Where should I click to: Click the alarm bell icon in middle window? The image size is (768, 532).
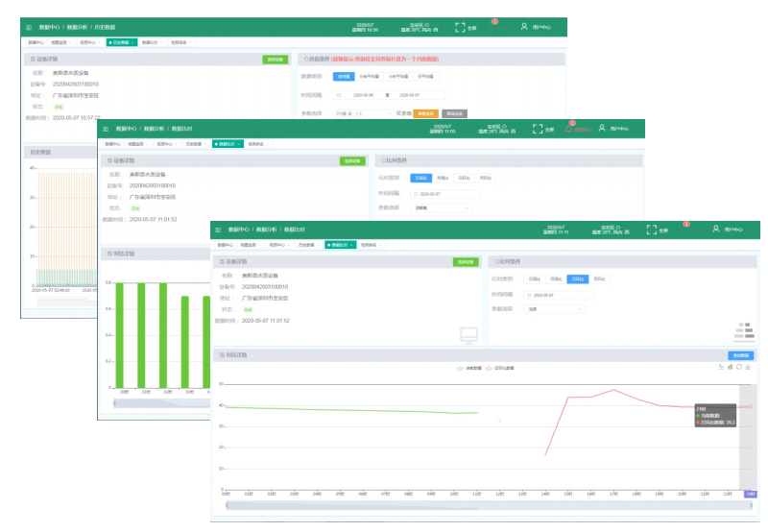point(569,128)
